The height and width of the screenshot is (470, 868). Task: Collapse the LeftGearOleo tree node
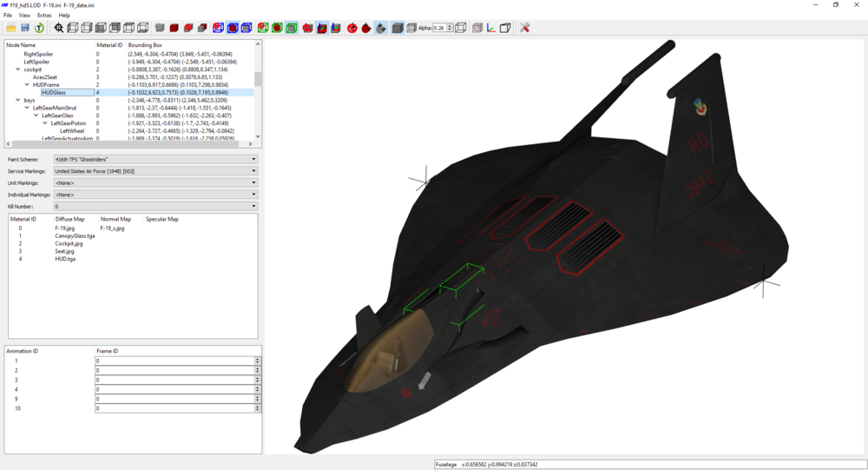36,116
